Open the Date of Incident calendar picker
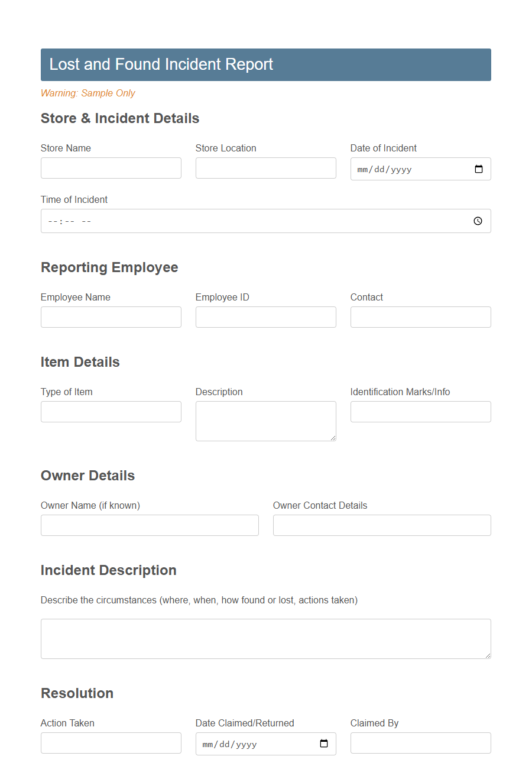 pos(479,169)
